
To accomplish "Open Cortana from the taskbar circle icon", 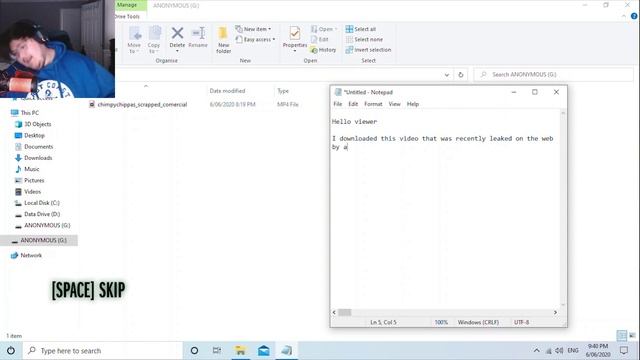I will [x=194, y=351].
